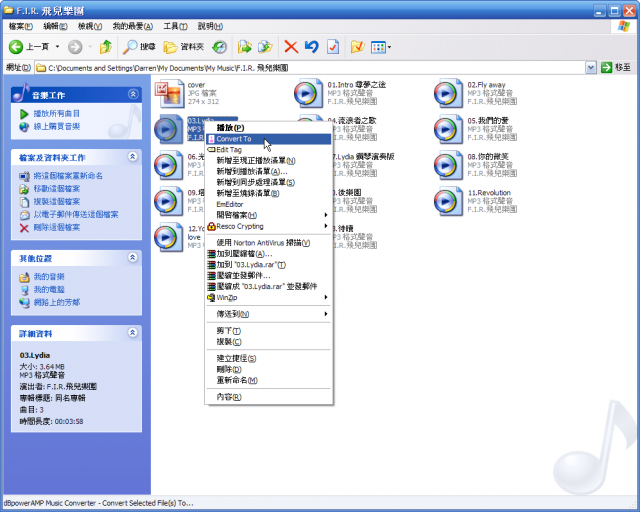Click the Forward arrow toolbar icon
The height and width of the screenshot is (512, 640).
pyautogui.click(x=75, y=47)
